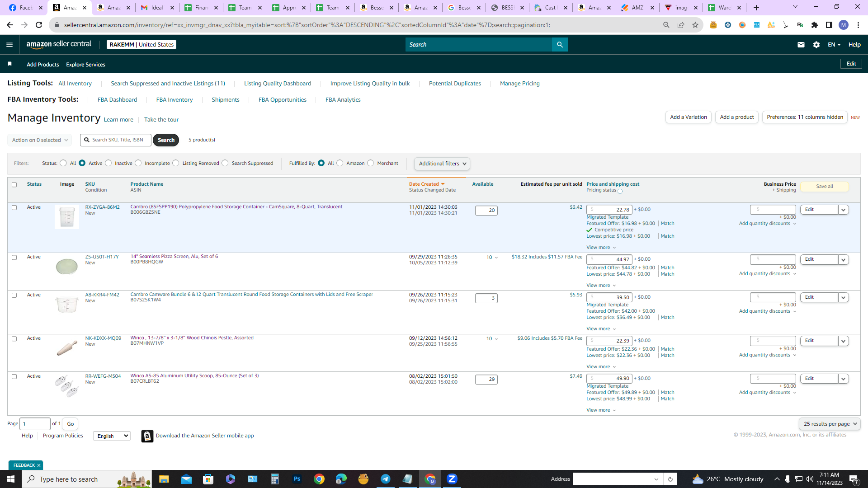The height and width of the screenshot is (488, 868).
Task: Open Search Suppressed and Inactive Listings (11)
Action: 168,84
